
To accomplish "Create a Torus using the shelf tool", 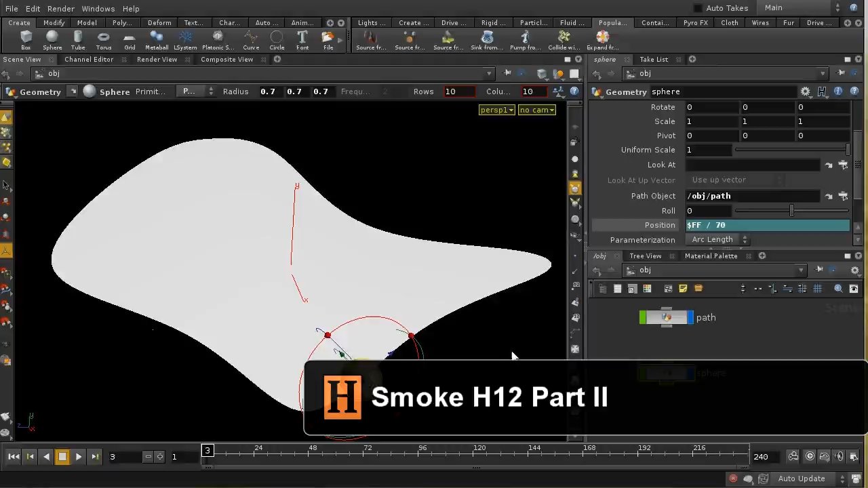I will (x=104, y=39).
